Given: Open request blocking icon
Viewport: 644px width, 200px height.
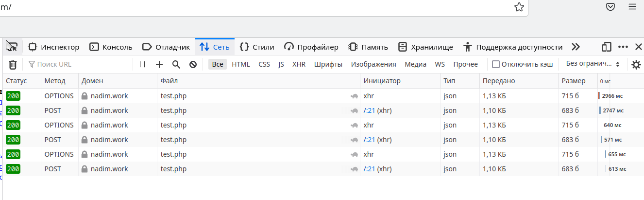Looking at the screenshot, I should (193, 64).
